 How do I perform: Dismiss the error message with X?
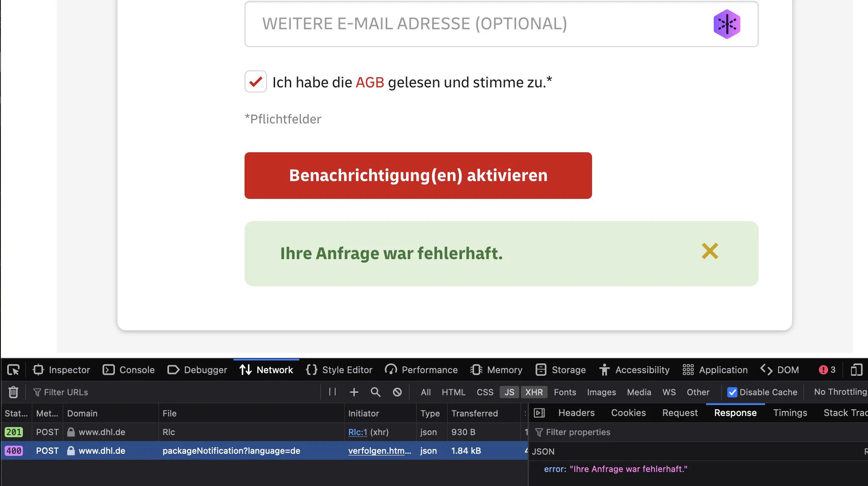click(x=710, y=251)
